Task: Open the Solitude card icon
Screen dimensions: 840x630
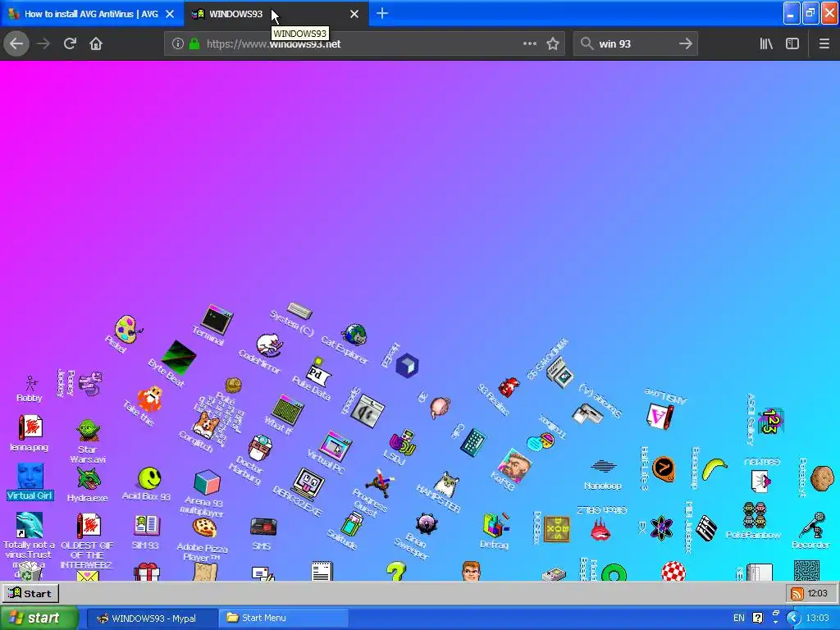Action: (x=352, y=524)
